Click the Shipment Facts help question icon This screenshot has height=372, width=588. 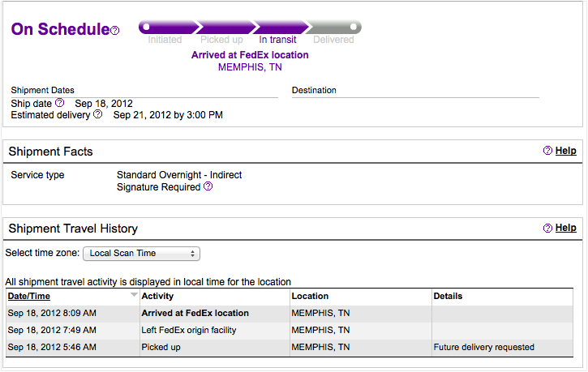pyautogui.click(x=547, y=151)
